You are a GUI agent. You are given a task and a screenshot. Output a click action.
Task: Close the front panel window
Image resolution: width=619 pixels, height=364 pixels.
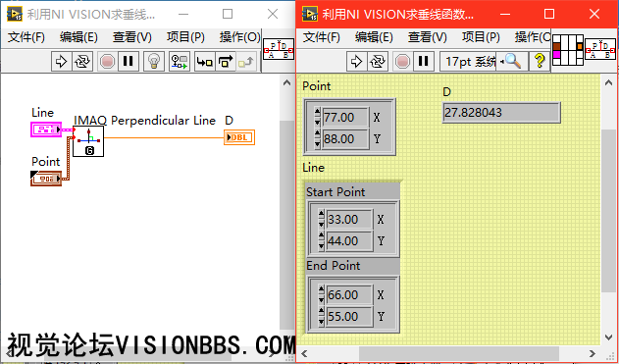(x=594, y=14)
